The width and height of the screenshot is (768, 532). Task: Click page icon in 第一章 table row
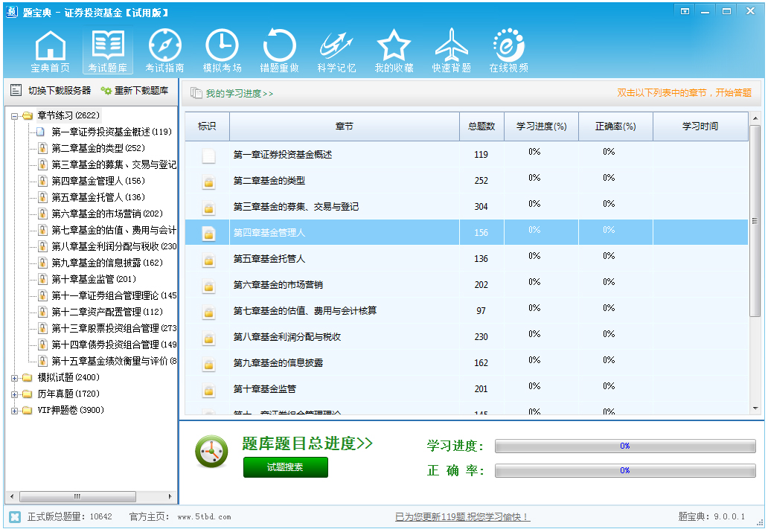coord(208,156)
